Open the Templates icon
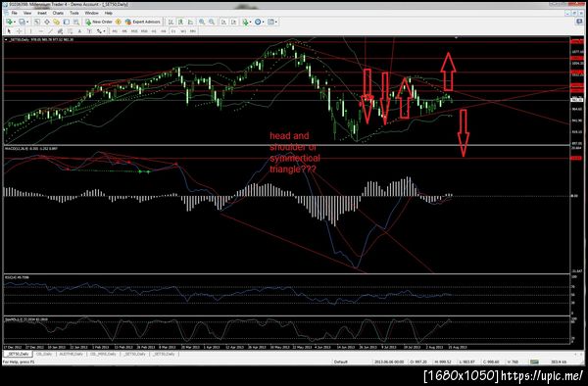Screen dimensions: 588x386 [x=270, y=22]
